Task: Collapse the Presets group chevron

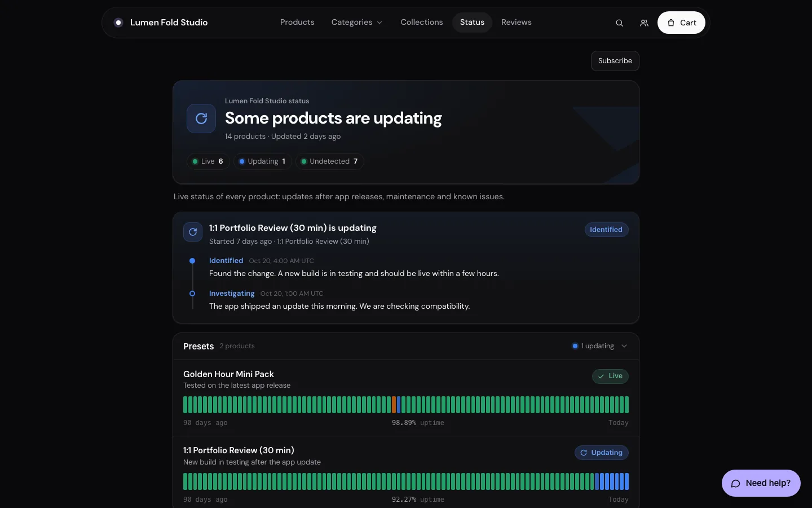Action: (x=624, y=346)
